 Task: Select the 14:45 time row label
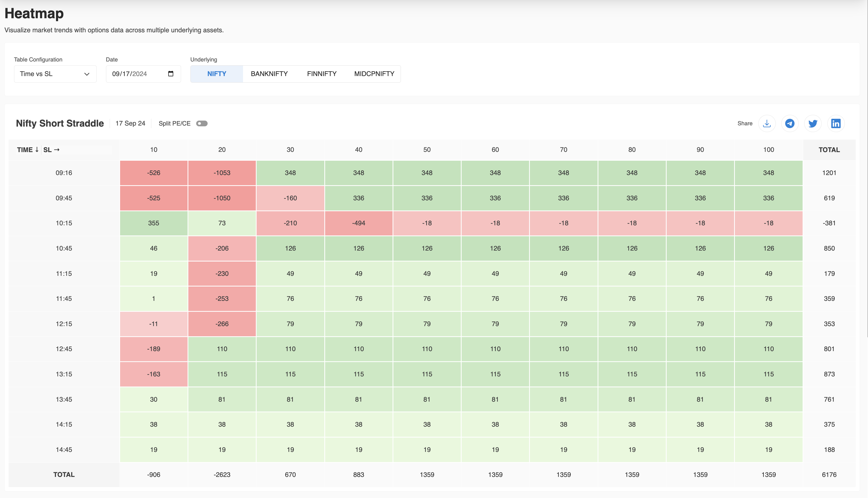pos(64,450)
